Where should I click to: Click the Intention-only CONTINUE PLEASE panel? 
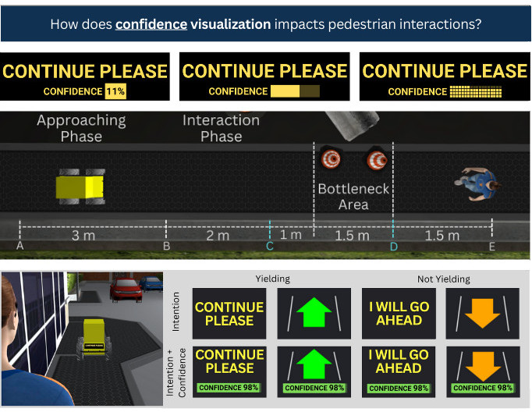pyautogui.click(x=229, y=314)
